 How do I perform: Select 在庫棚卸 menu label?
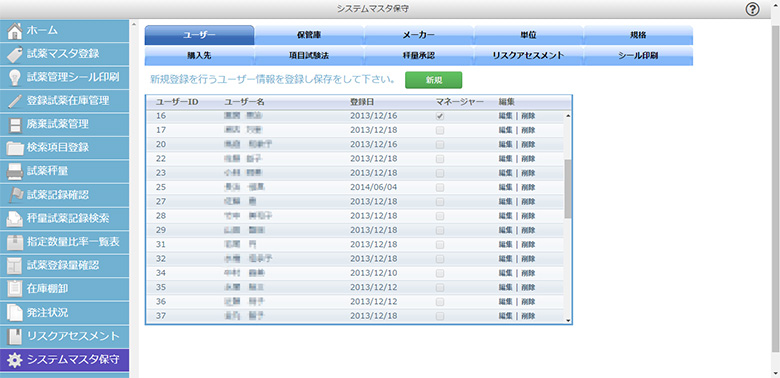pos(48,289)
